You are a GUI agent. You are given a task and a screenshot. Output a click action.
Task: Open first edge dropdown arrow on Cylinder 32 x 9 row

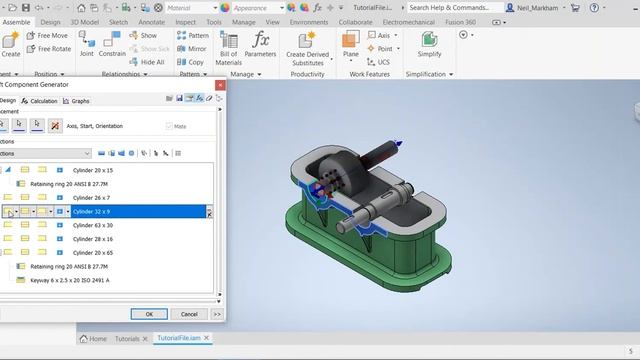[x=16, y=211]
